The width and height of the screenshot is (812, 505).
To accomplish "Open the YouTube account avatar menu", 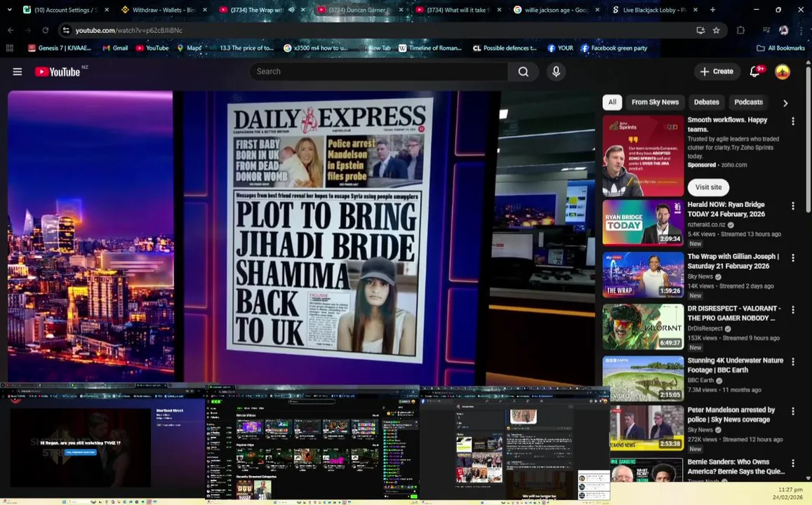I will coord(782,72).
